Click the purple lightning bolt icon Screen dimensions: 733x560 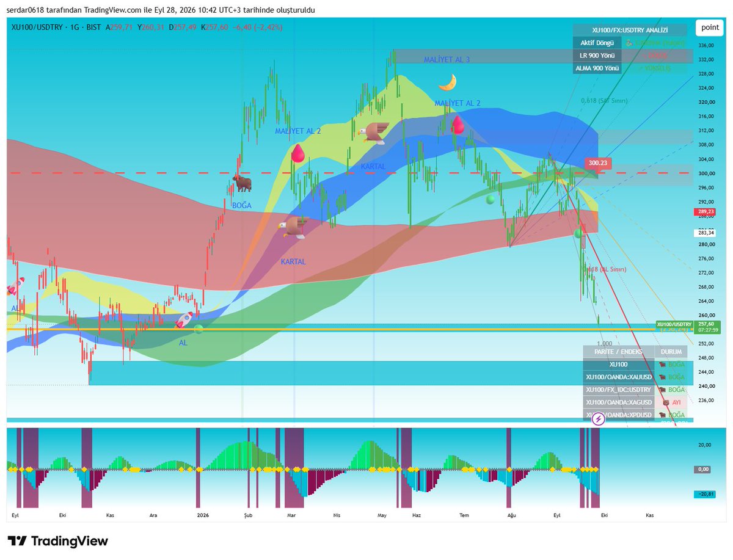(x=599, y=419)
